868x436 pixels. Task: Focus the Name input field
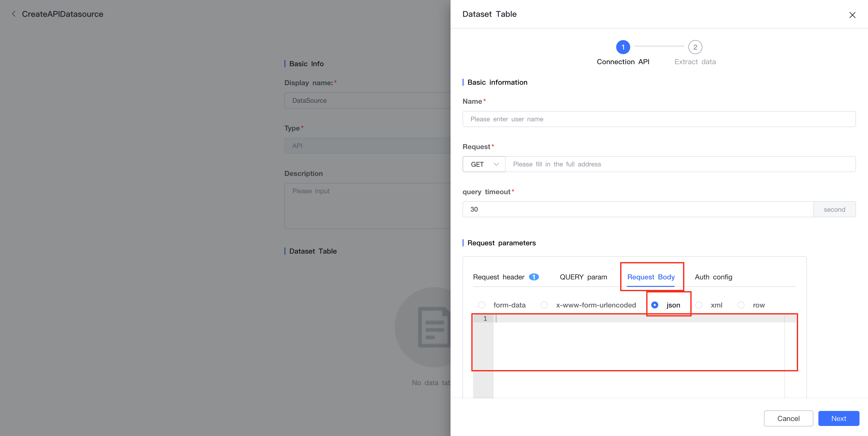[659, 119]
